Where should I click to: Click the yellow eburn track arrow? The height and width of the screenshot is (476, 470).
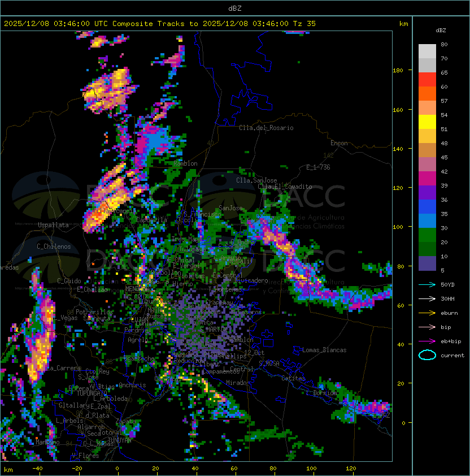(427, 313)
